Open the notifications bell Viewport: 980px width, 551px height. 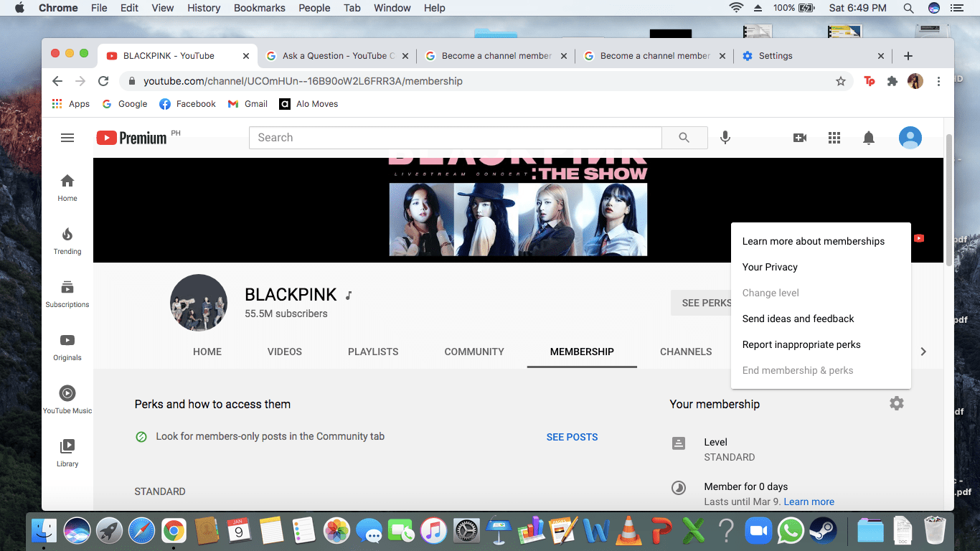[869, 138]
